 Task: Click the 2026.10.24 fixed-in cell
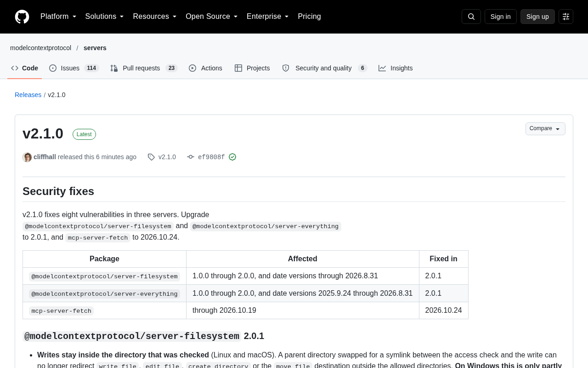pos(443,310)
